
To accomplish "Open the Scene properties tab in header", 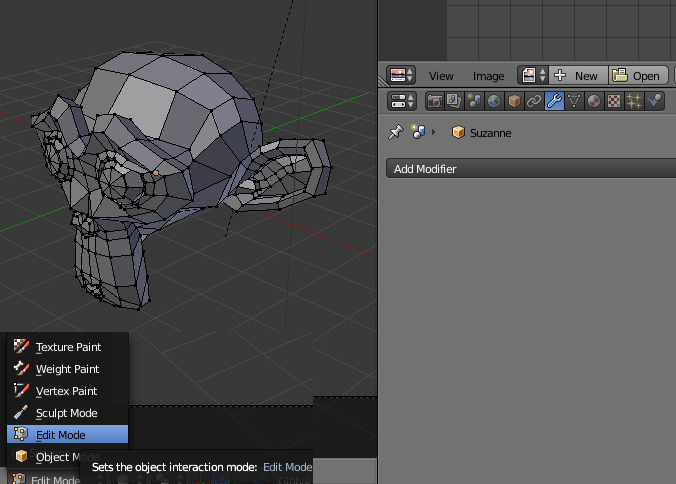I will click(x=474, y=101).
